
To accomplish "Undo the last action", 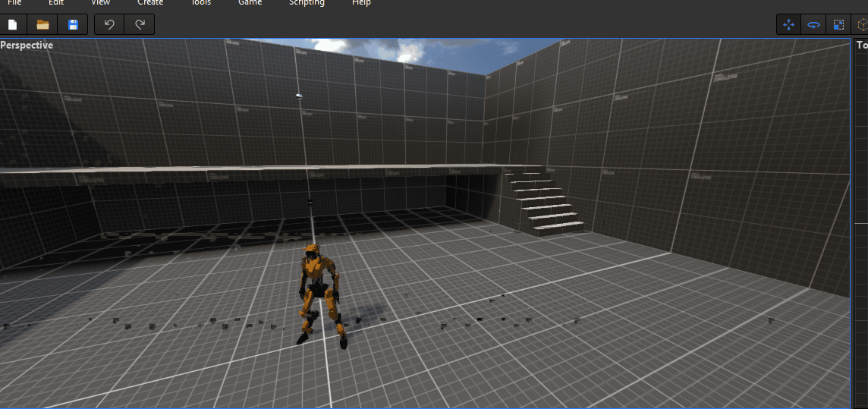I will 109,25.
